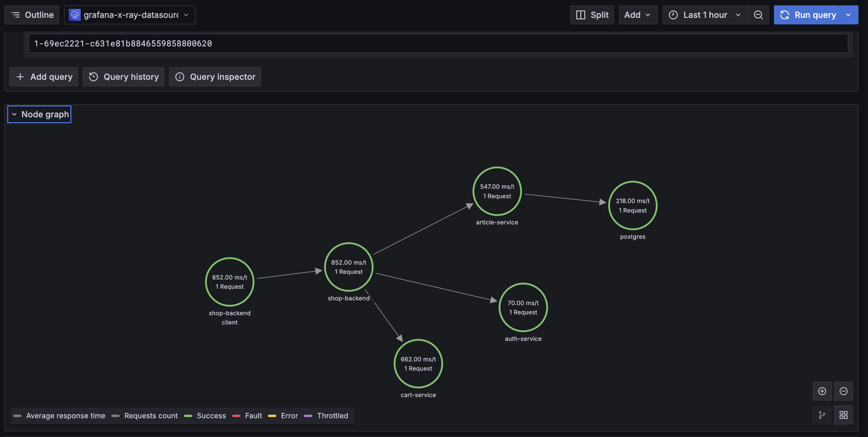Zoom into the node graph with plus icon
The height and width of the screenshot is (437, 868).
coord(822,391)
